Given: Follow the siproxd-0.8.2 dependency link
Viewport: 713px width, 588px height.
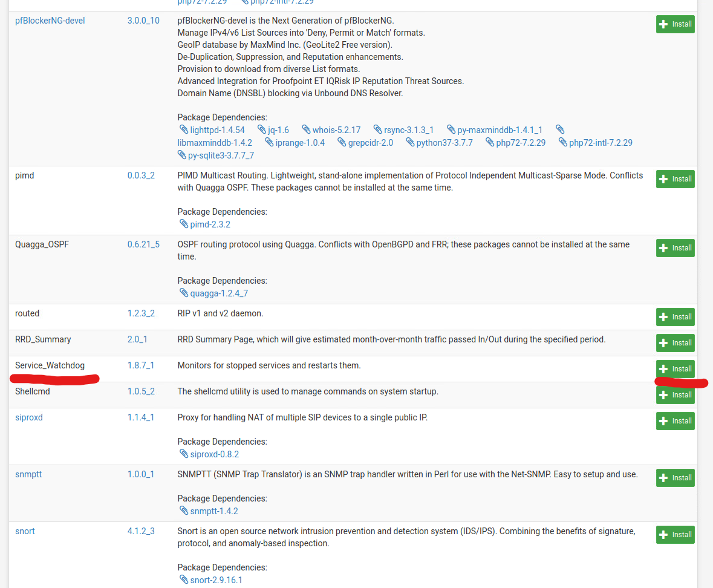Looking at the screenshot, I should [x=214, y=454].
